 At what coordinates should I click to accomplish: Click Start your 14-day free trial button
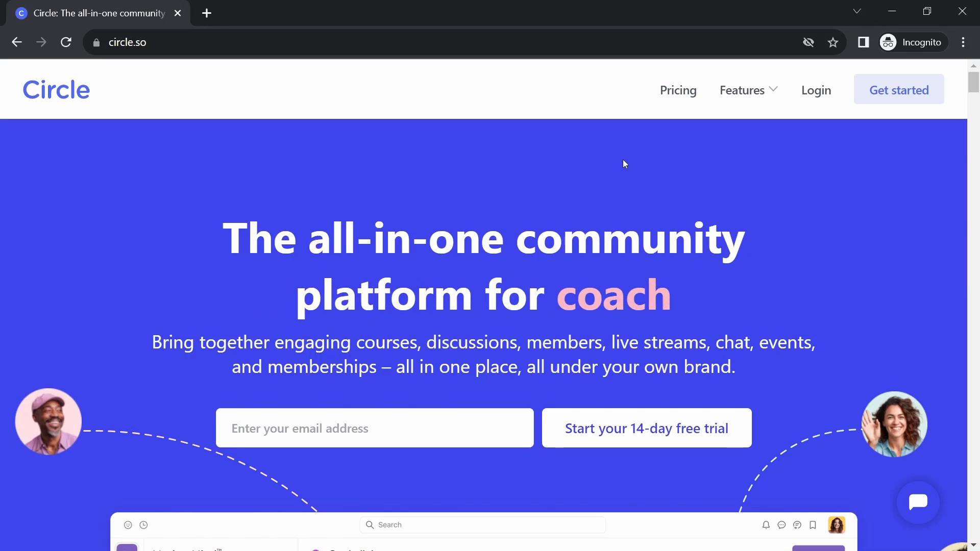point(647,428)
